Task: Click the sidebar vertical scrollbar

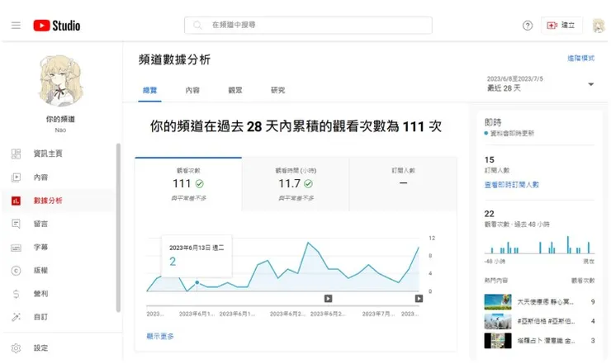Action: pyautogui.click(x=118, y=228)
